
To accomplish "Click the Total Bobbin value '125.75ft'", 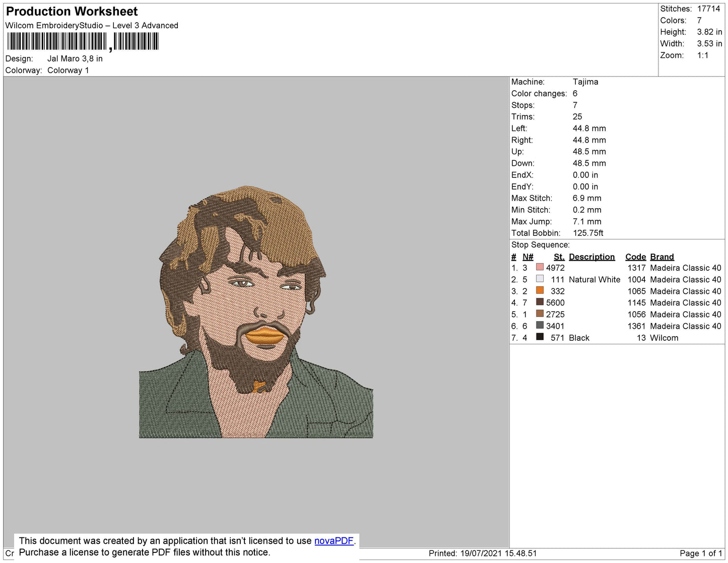I will pyautogui.click(x=588, y=233).
